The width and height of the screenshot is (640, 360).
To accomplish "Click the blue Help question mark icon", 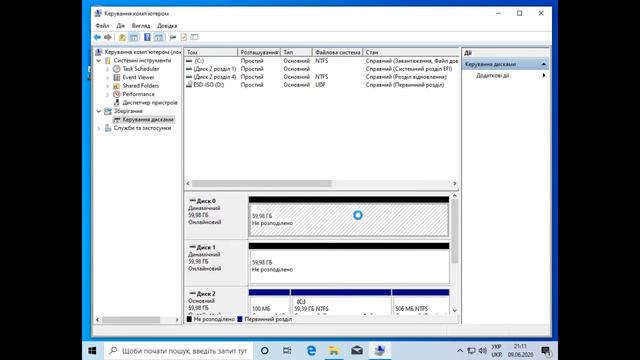I will (147, 37).
